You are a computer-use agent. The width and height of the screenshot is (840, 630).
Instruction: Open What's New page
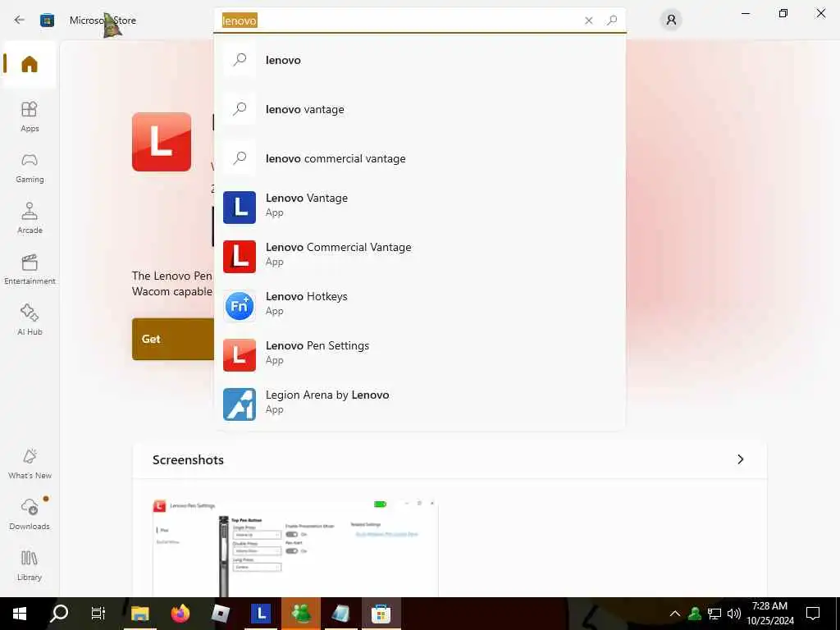(x=30, y=464)
